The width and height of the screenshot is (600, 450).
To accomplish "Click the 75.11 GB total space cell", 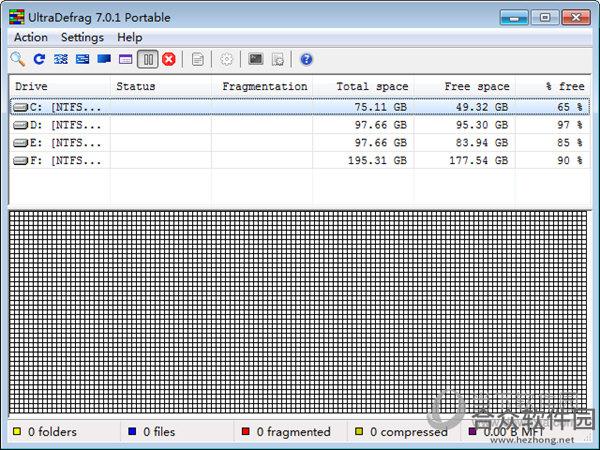I will 380,107.
